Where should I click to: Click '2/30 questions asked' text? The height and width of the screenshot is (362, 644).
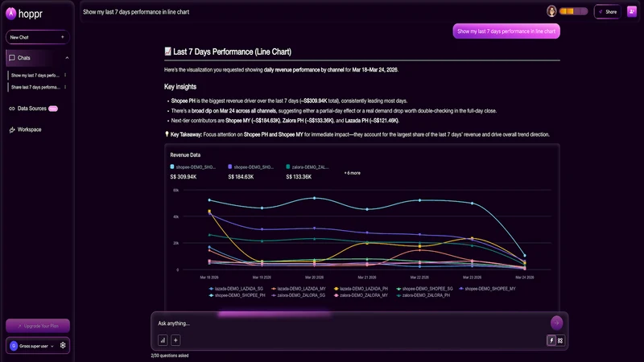(x=170, y=356)
